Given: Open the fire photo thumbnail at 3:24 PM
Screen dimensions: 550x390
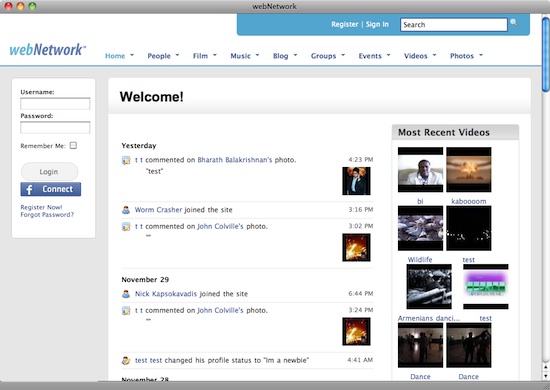Looking at the screenshot, I should pos(356,332).
